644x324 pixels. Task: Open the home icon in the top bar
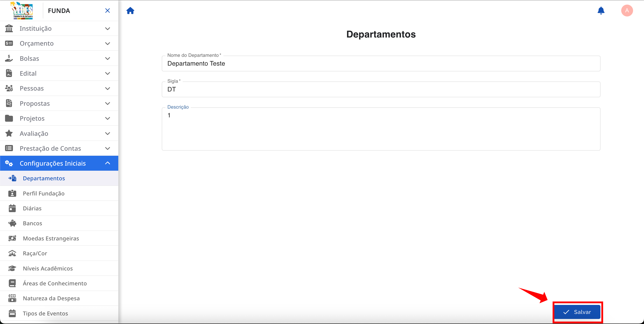tap(130, 11)
